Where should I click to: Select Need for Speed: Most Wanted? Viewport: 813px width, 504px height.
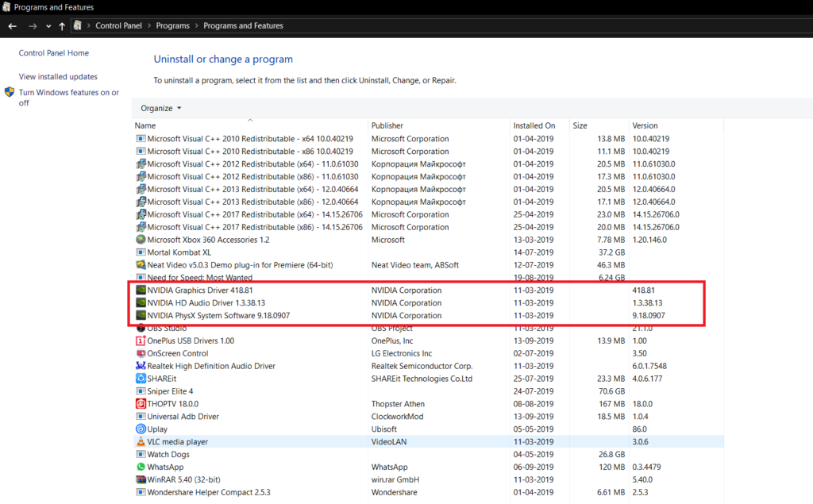199,278
